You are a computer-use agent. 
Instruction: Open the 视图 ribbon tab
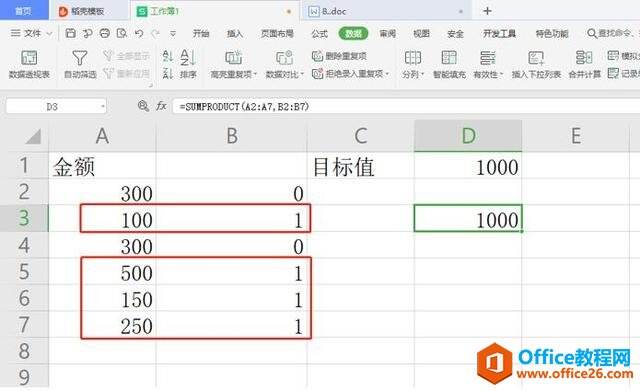coord(421,33)
